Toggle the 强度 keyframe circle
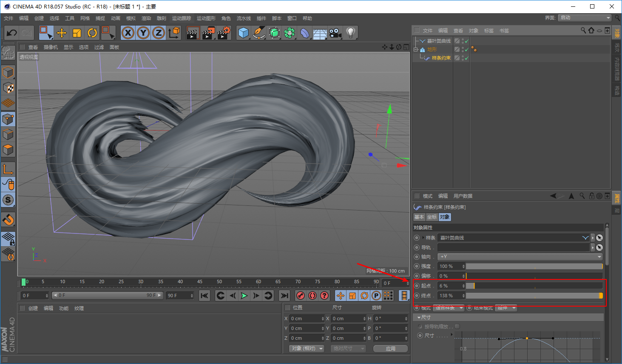The height and width of the screenshot is (364, 622). coord(417,266)
